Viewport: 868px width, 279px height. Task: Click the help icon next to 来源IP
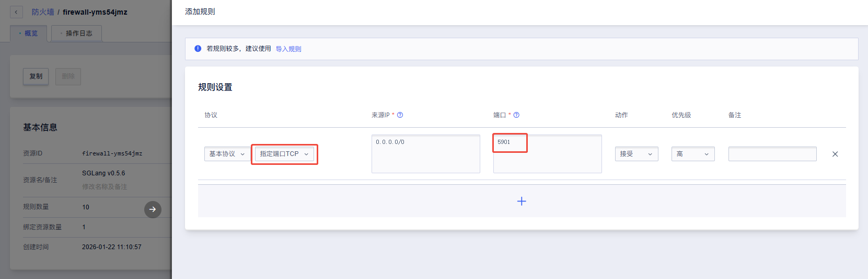coord(400,115)
